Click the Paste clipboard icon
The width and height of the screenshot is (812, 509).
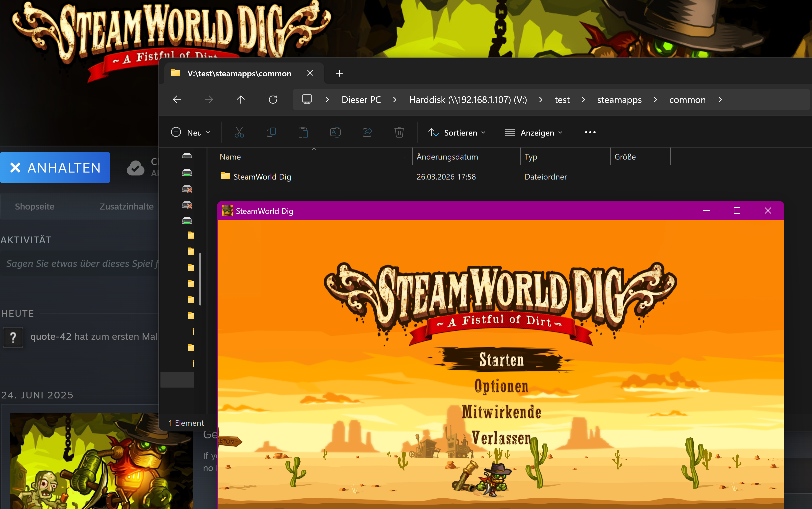[303, 132]
